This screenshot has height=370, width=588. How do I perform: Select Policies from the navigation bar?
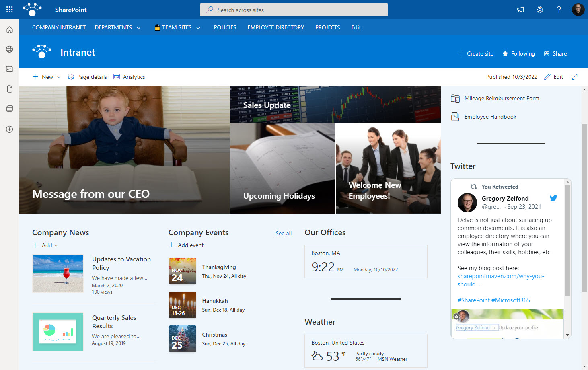(x=225, y=27)
